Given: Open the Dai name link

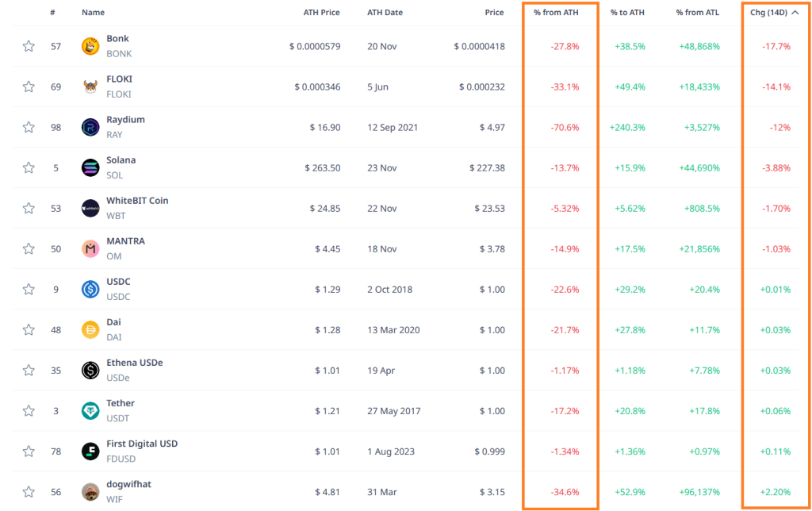Looking at the screenshot, I should [x=113, y=322].
